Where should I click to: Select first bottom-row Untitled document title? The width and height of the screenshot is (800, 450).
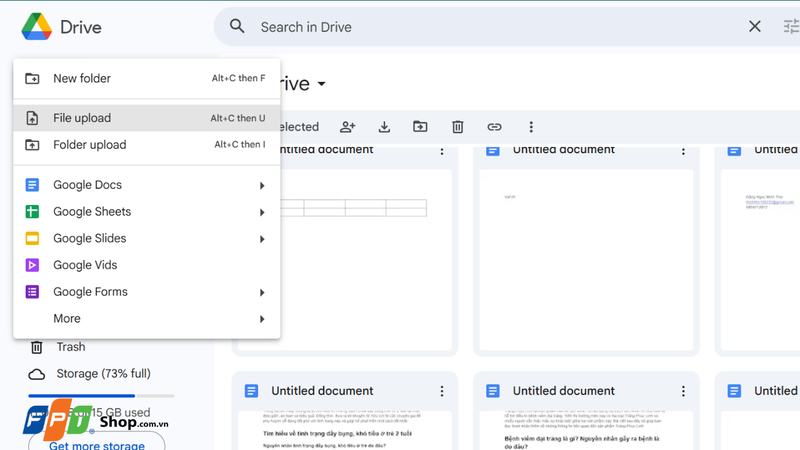click(x=322, y=391)
